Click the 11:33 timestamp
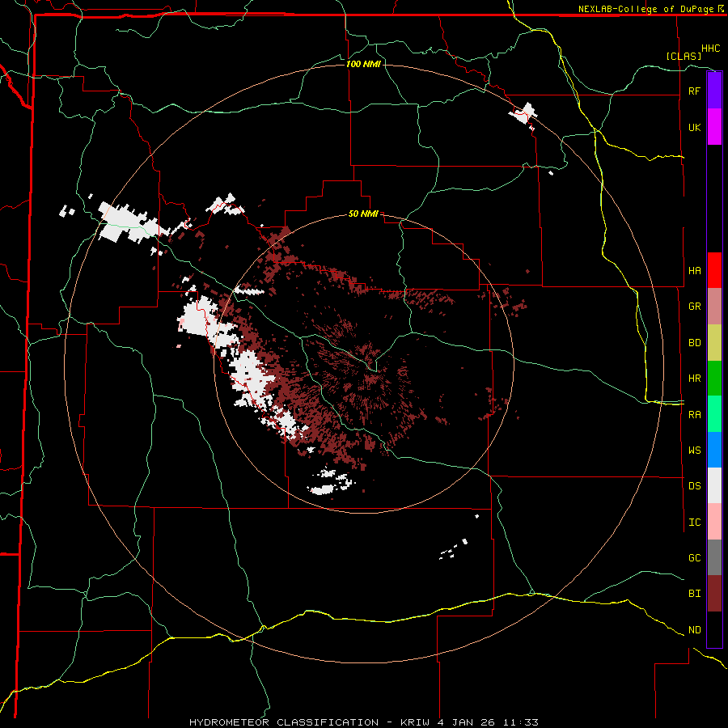Screen dimensions: 728x728 click(523, 722)
